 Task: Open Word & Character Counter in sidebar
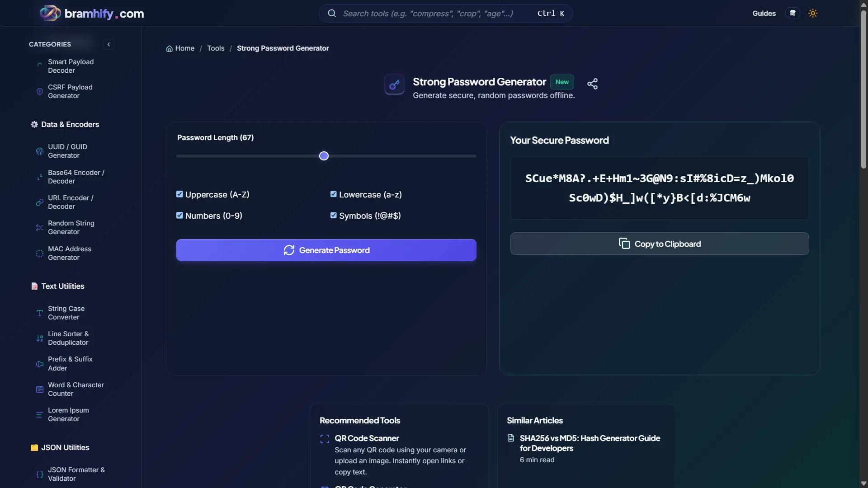[76, 389]
